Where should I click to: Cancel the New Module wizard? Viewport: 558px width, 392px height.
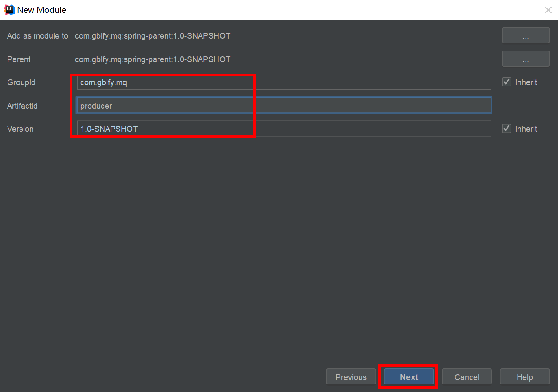tap(467, 377)
